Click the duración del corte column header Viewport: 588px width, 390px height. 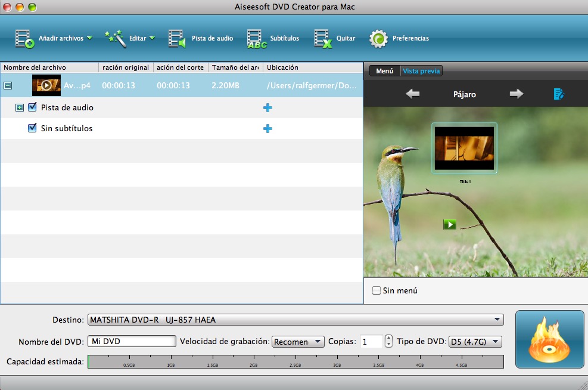[x=181, y=67]
